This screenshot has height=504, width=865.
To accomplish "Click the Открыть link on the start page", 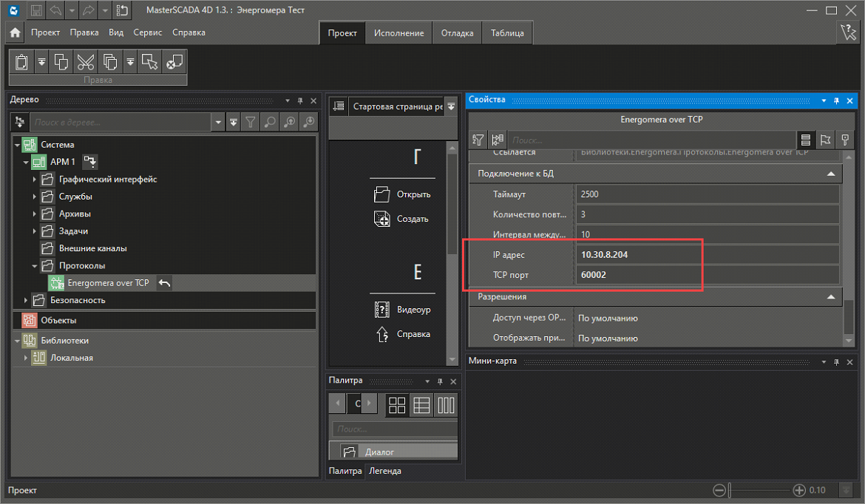I will (413, 194).
